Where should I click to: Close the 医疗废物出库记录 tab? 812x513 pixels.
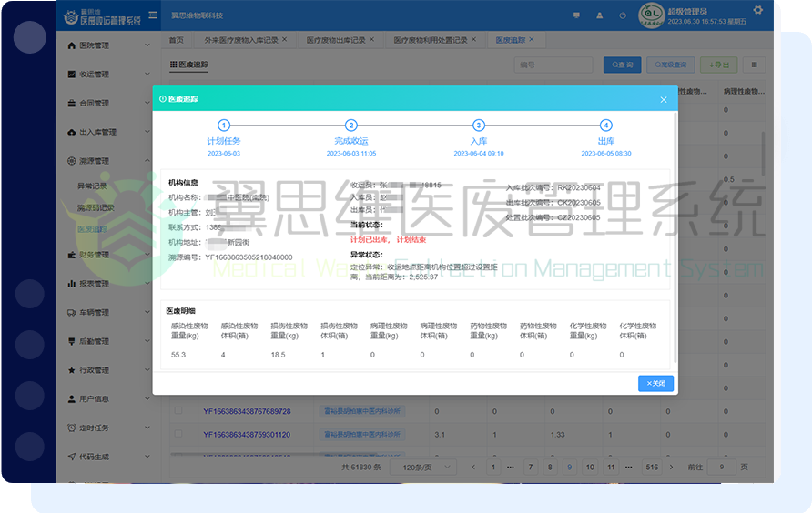372,40
